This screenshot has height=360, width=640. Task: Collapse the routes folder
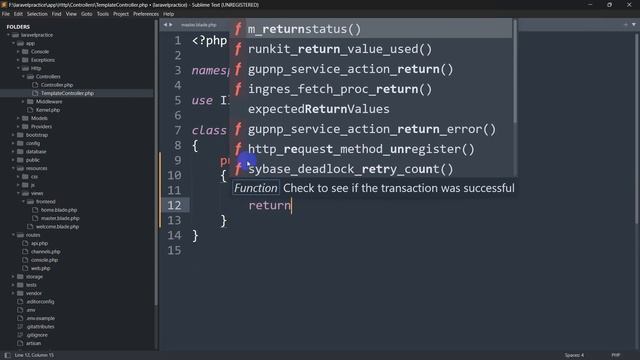click(x=13, y=235)
